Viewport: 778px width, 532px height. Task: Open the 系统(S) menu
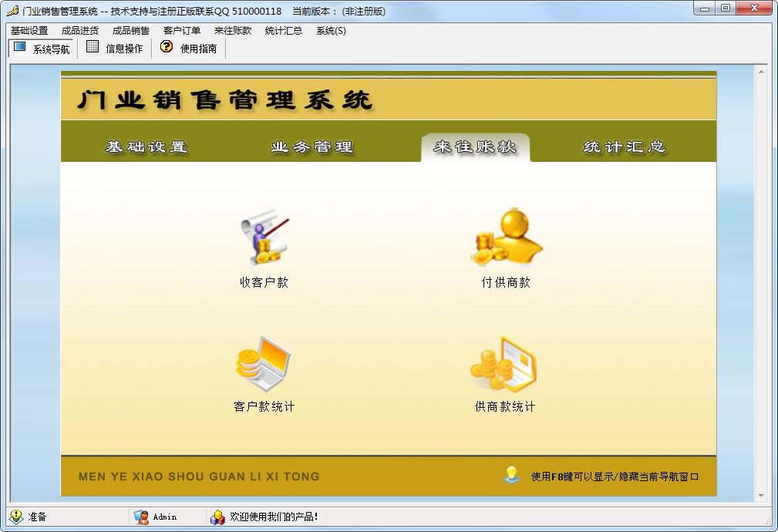331,31
